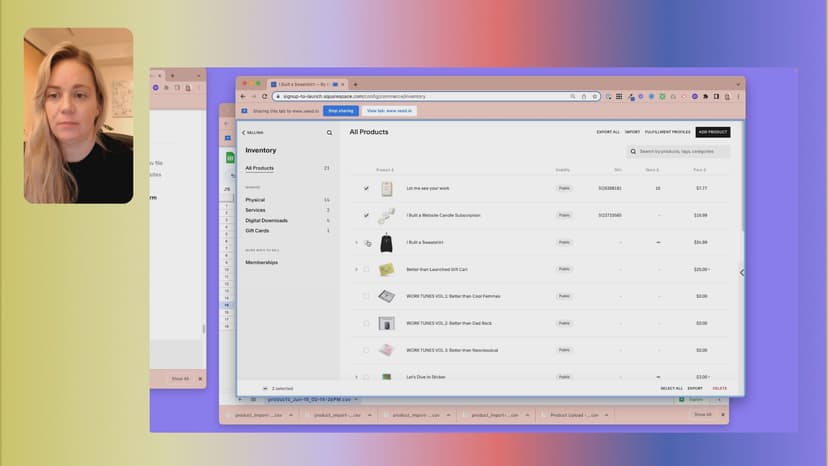Open Digital Downloads product category
Image resolution: width=828 pixels, height=466 pixels.
266,220
